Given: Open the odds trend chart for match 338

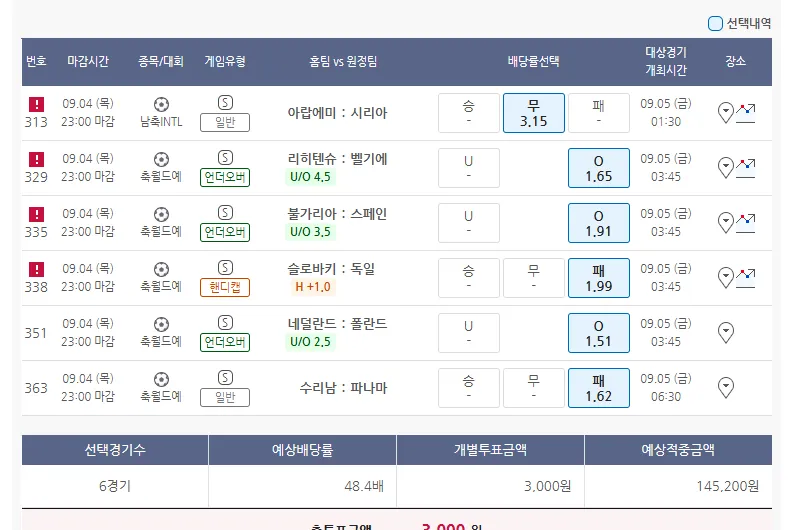Looking at the screenshot, I should (746, 277).
